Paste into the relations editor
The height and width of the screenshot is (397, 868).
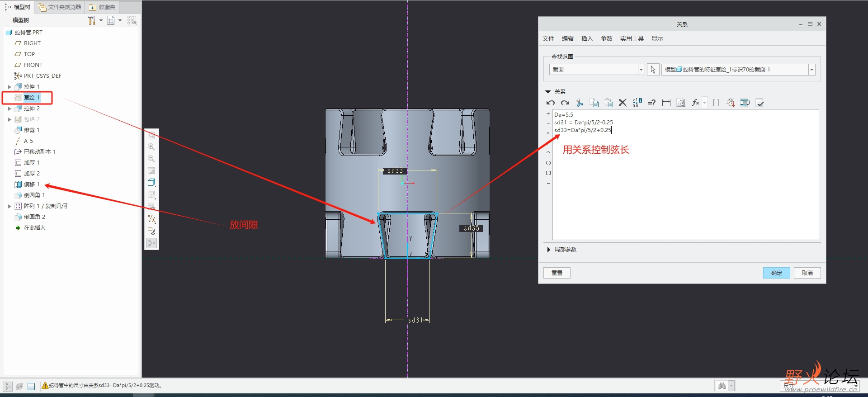(x=609, y=103)
